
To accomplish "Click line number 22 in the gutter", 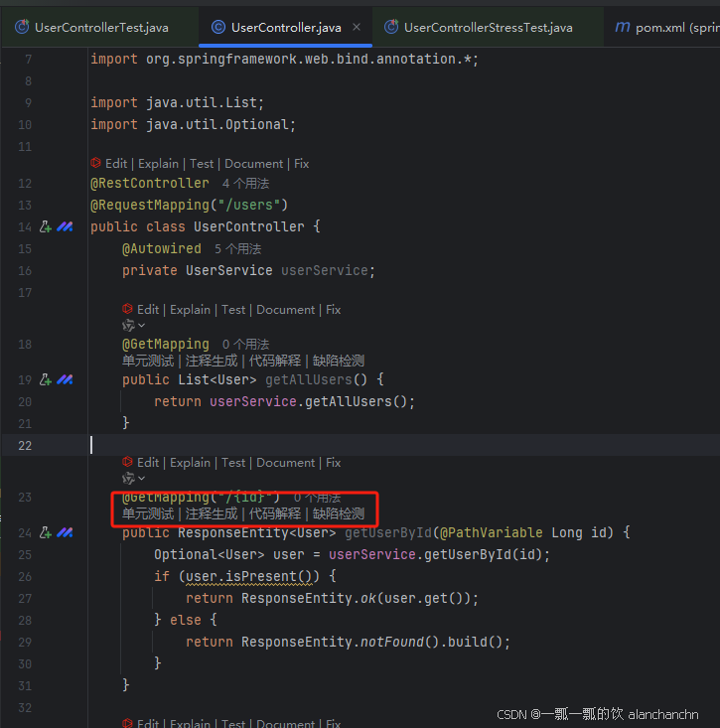I will coord(25,446).
